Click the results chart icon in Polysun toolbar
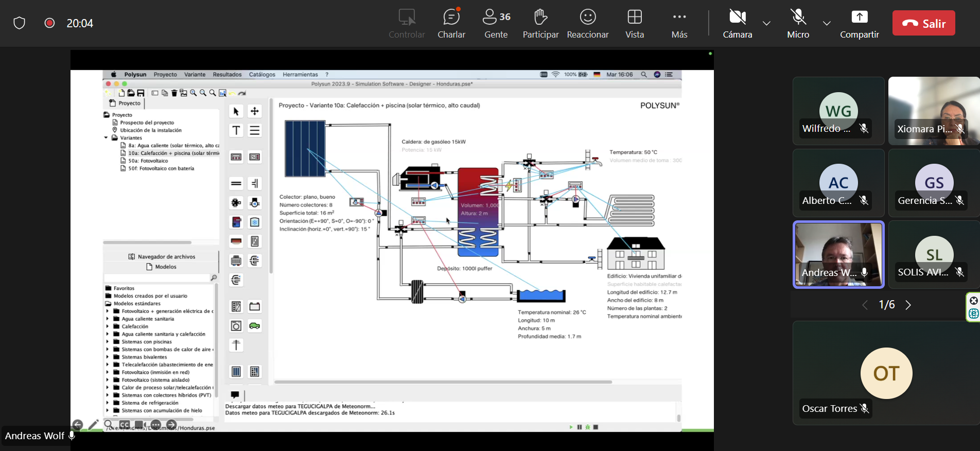Screen dimensions: 980x451 (x=222, y=93)
